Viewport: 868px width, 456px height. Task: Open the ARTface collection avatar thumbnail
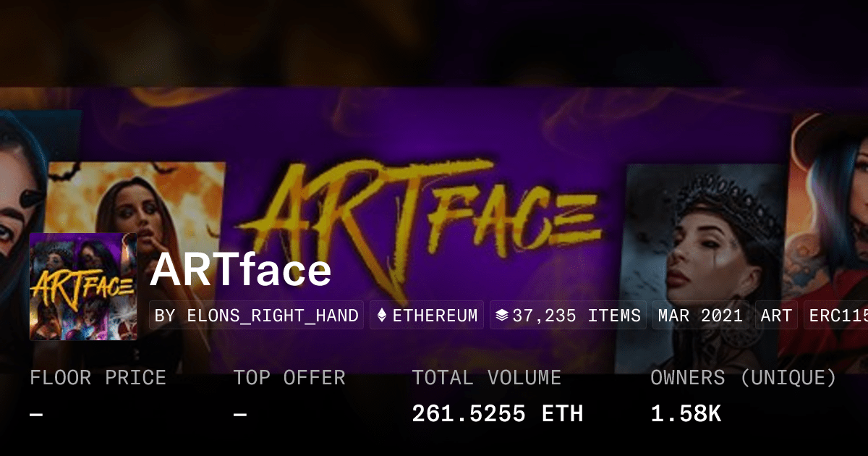pos(83,287)
